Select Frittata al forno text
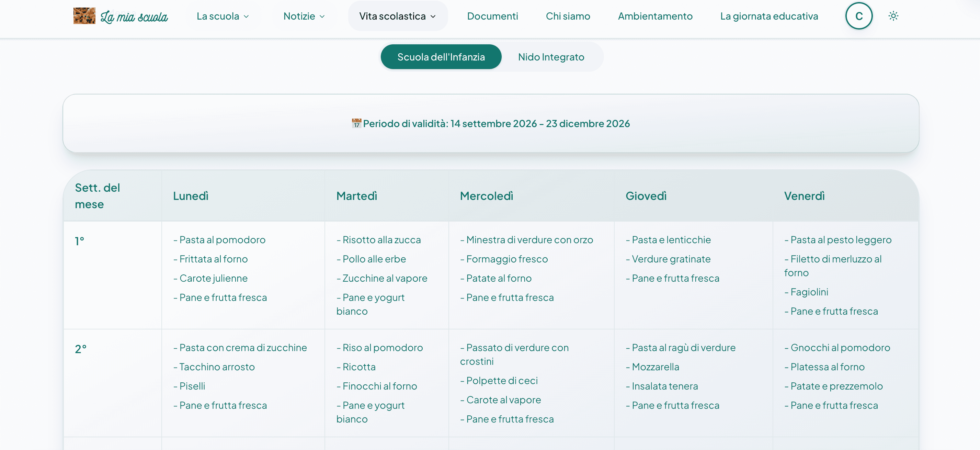This screenshot has height=450, width=980. tap(210, 259)
